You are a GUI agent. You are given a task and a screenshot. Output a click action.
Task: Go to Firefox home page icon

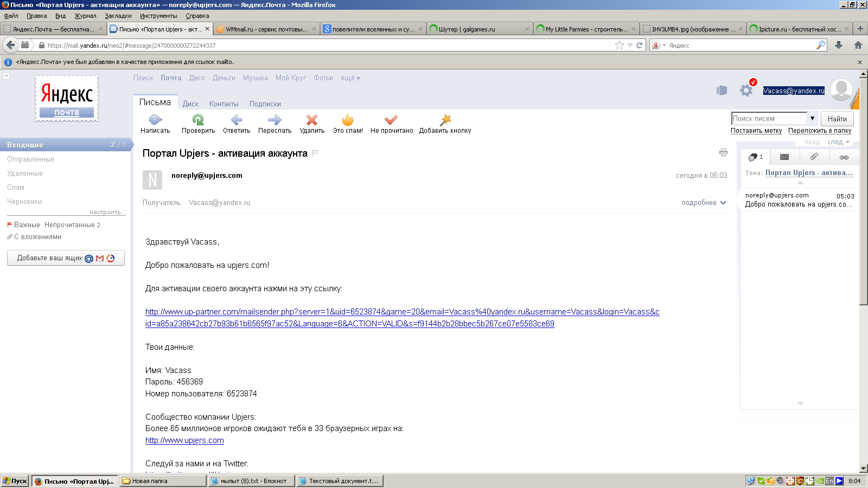coord(858,45)
